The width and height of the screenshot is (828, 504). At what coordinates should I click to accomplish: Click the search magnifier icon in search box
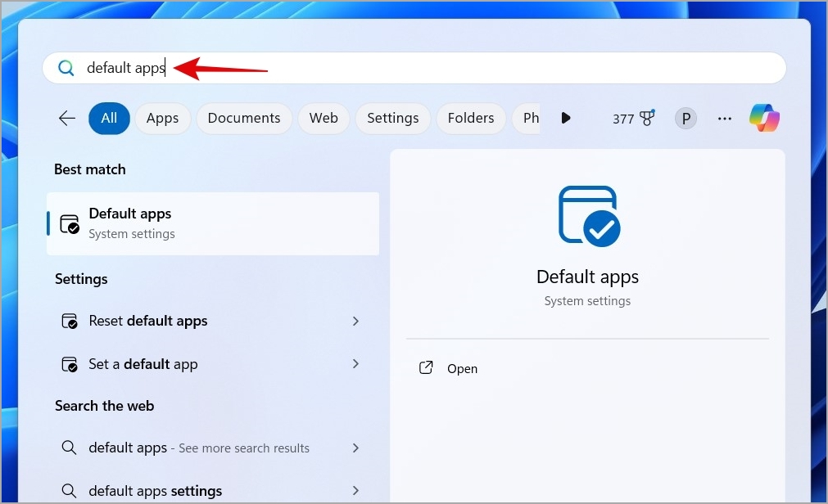click(66, 68)
